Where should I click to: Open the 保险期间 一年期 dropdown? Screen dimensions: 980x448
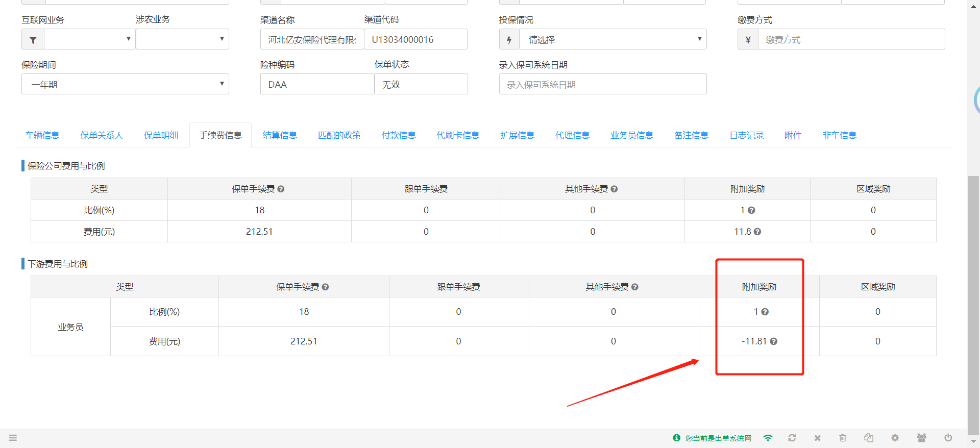(x=125, y=84)
